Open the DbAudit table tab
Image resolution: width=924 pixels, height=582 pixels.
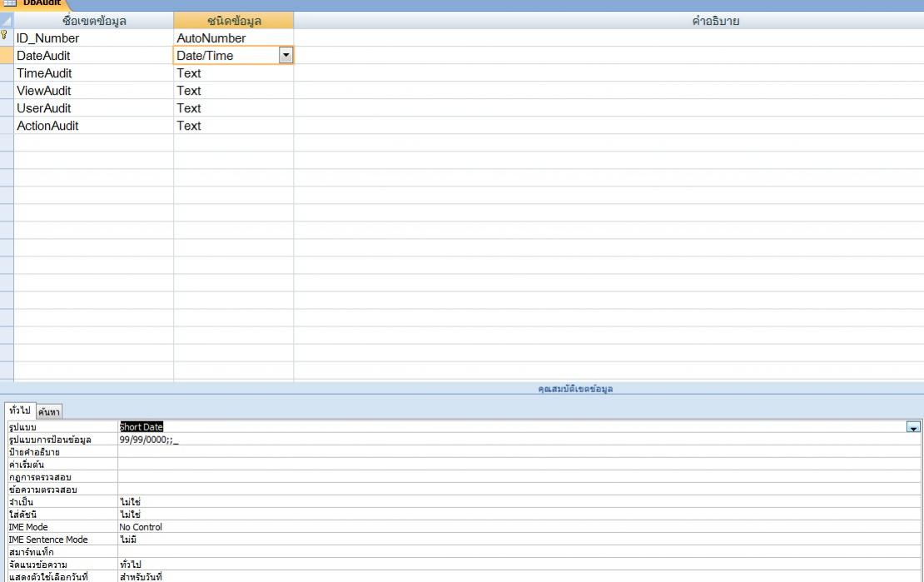pos(35,3)
